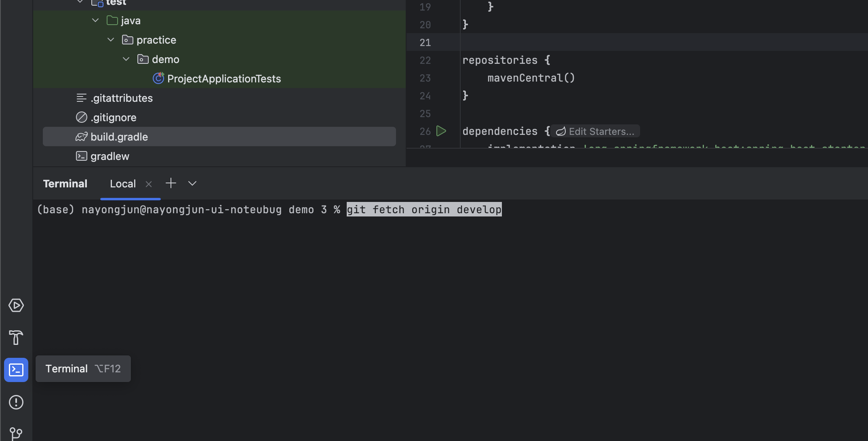Click the Edit Starters inlay link
Image resolution: width=868 pixels, height=441 pixels.
pos(596,131)
